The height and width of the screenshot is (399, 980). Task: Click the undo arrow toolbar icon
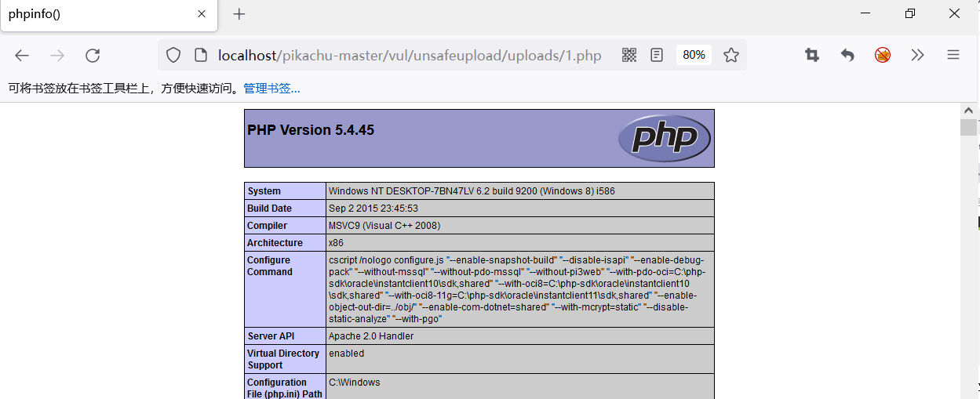pos(847,55)
